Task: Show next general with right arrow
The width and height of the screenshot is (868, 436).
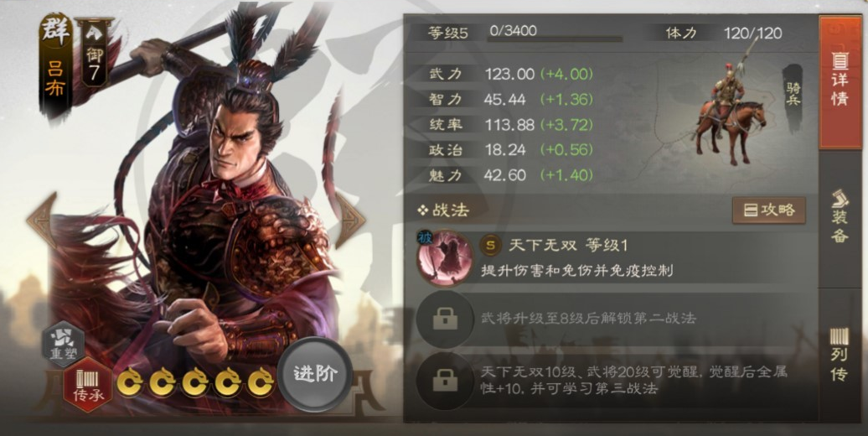Action: click(349, 220)
